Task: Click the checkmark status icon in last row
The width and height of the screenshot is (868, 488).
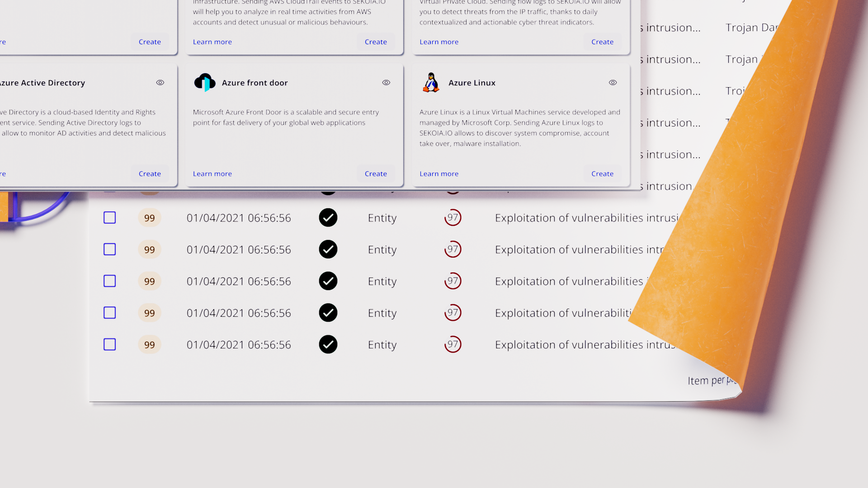Action: [x=328, y=345]
